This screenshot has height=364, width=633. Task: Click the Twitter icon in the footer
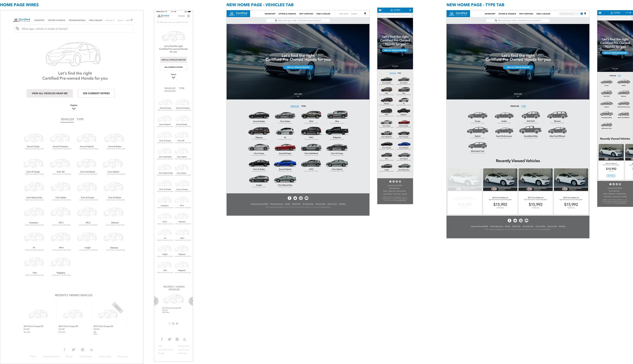(x=73, y=349)
